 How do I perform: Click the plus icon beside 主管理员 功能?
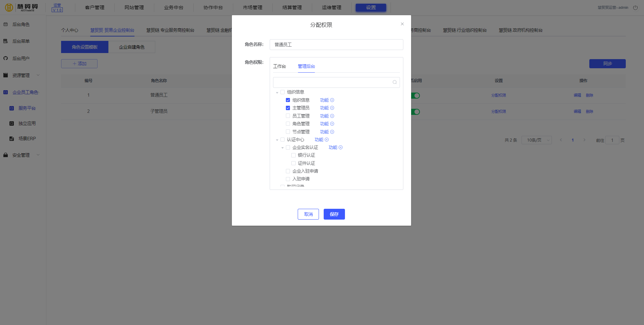click(332, 108)
